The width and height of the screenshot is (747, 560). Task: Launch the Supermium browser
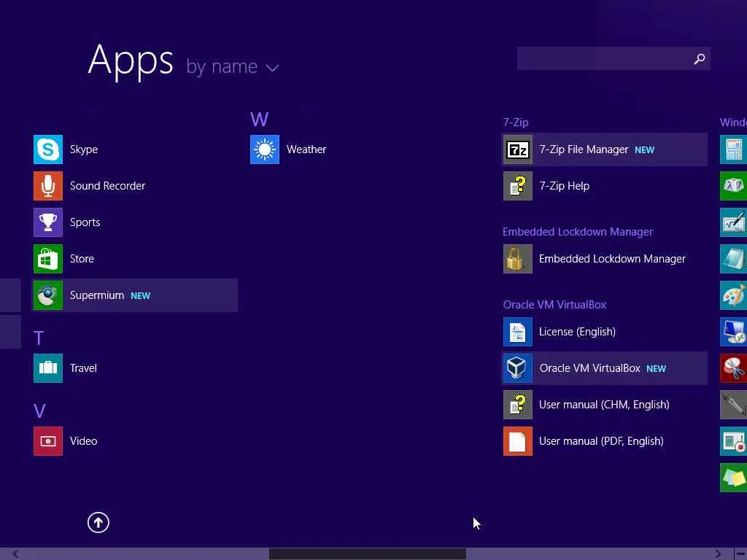[x=134, y=295]
